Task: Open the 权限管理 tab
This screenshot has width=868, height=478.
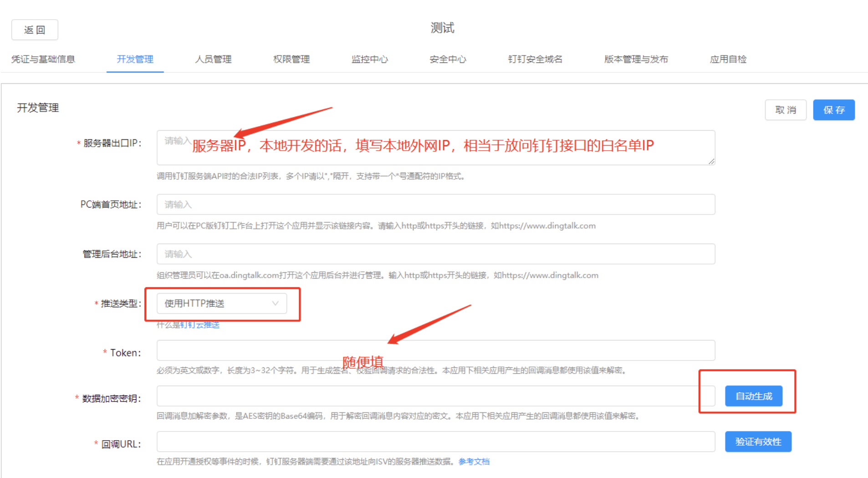Action: point(291,59)
